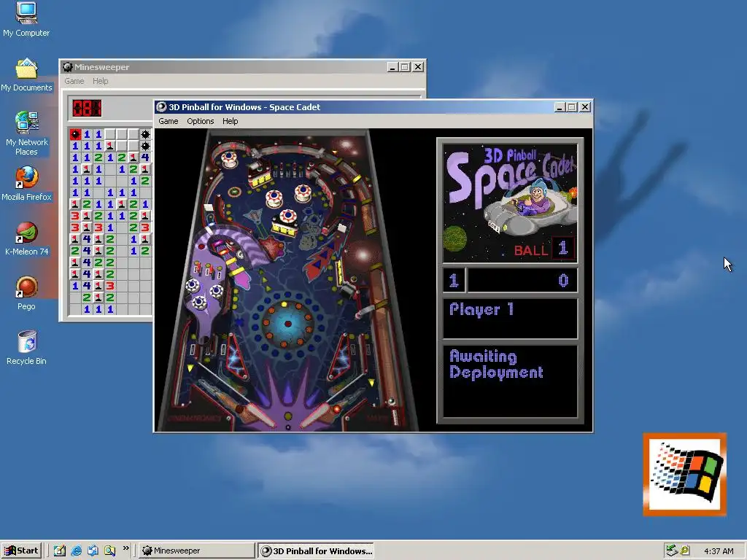Click the 3D Pinball window title bar
Image resolution: width=747 pixels, height=560 pixels.
coord(373,107)
